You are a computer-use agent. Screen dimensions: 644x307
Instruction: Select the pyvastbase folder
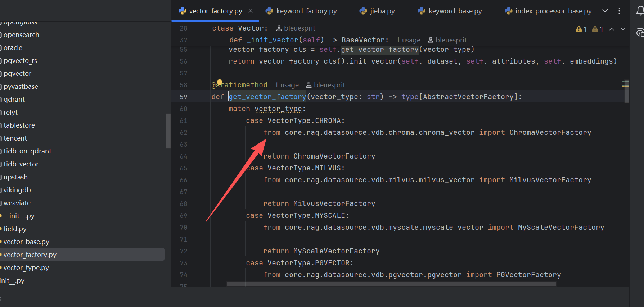[x=21, y=87]
